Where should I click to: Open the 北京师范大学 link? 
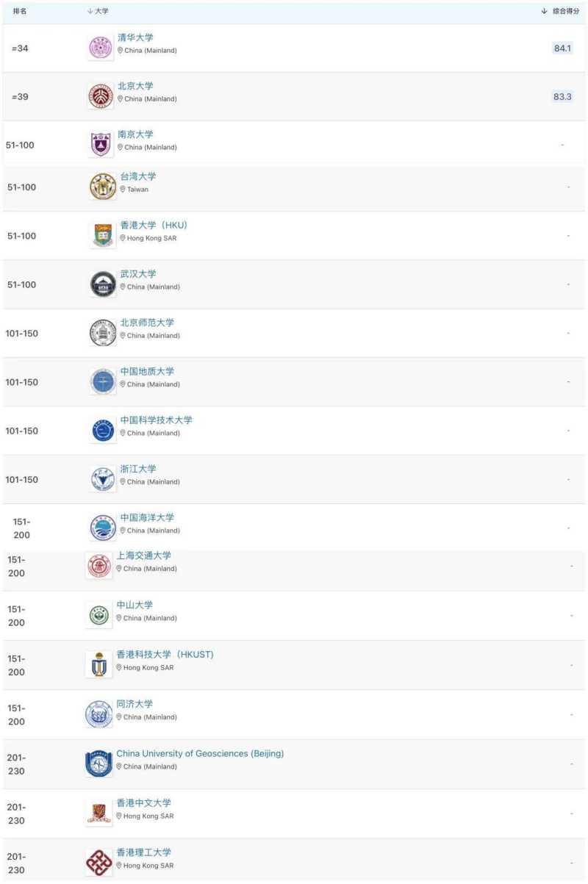click(x=147, y=323)
